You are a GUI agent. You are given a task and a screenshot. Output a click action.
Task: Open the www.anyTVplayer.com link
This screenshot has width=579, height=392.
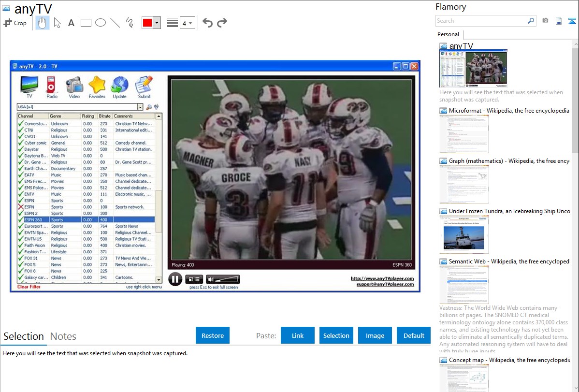382,278
